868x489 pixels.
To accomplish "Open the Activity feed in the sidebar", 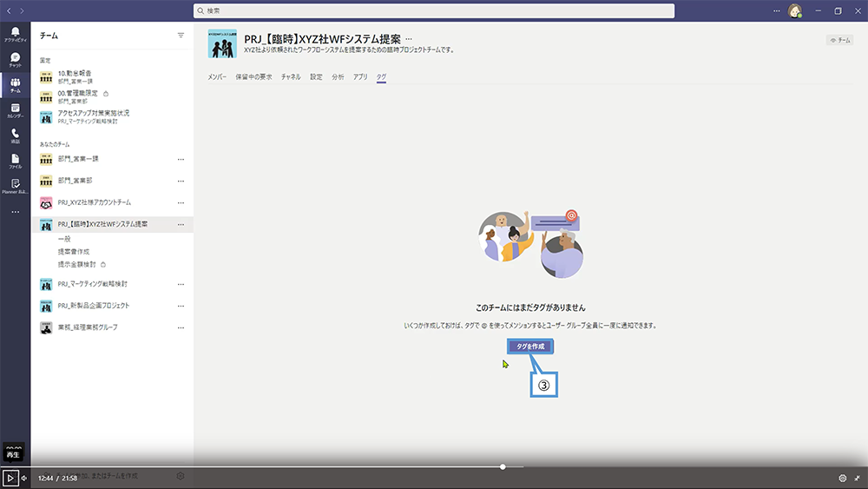I will [x=15, y=35].
